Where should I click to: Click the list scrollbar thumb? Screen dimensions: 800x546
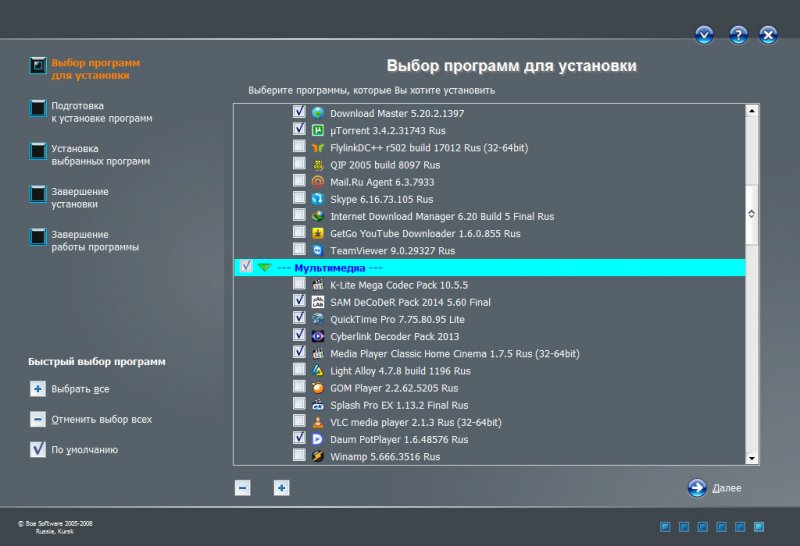pos(752,214)
